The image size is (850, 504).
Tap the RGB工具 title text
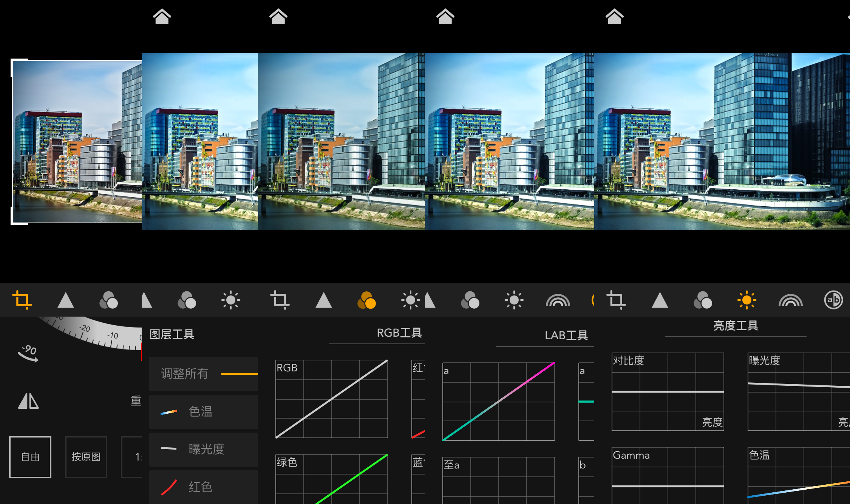[399, 333]
